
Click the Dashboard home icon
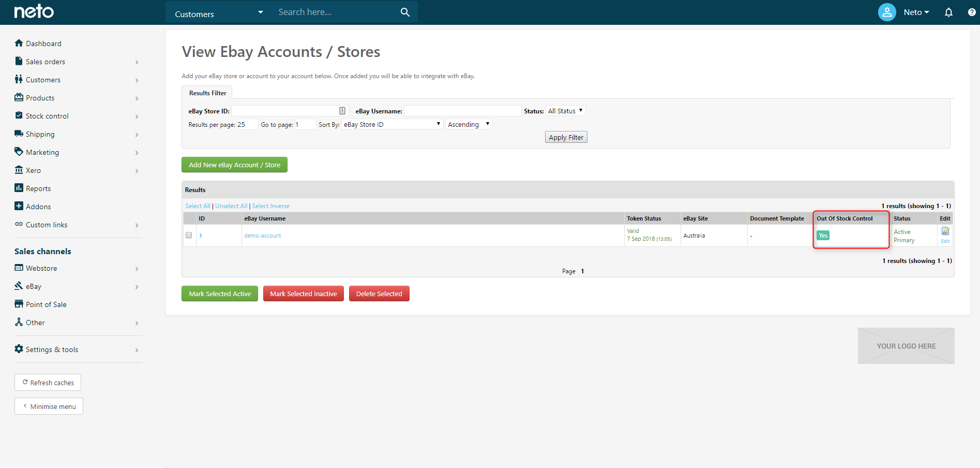click(19, 43)
